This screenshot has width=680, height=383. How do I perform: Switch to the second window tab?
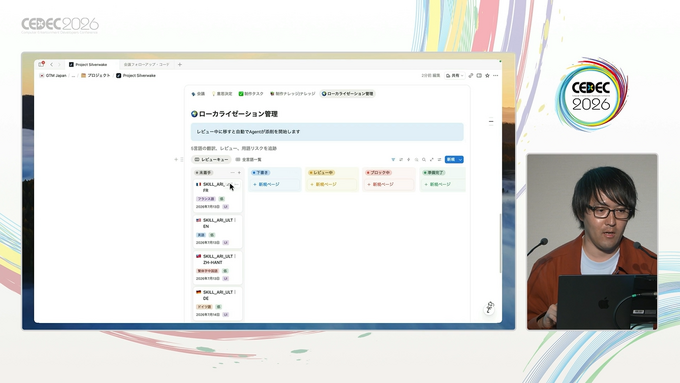(146, 65)
